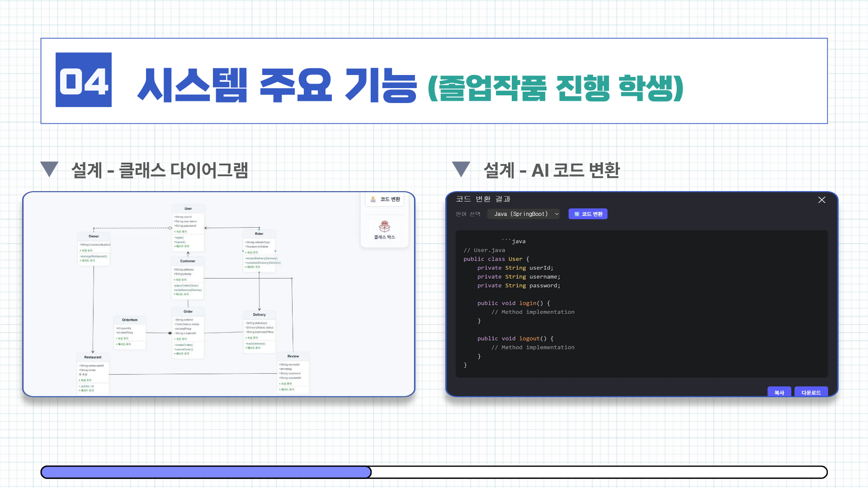This screenshot has width=868, height=488.
Task: Select the Restaurant class box title
Action: [93, 357]
